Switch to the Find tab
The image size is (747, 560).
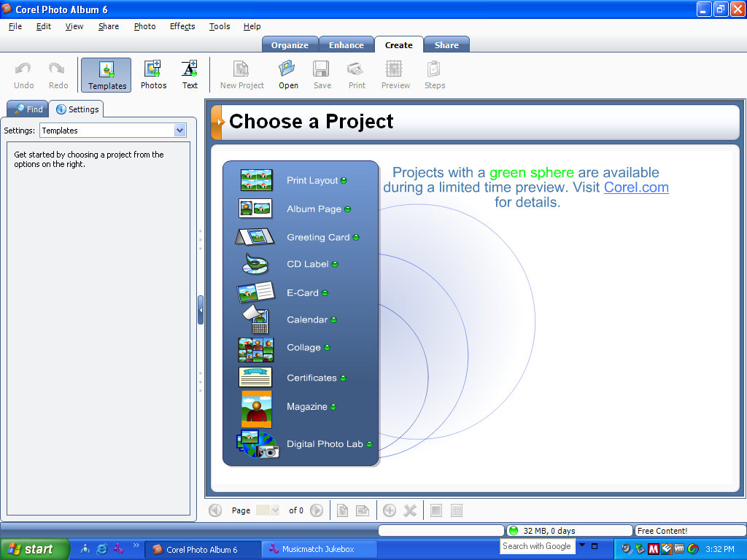pos(28,109)
